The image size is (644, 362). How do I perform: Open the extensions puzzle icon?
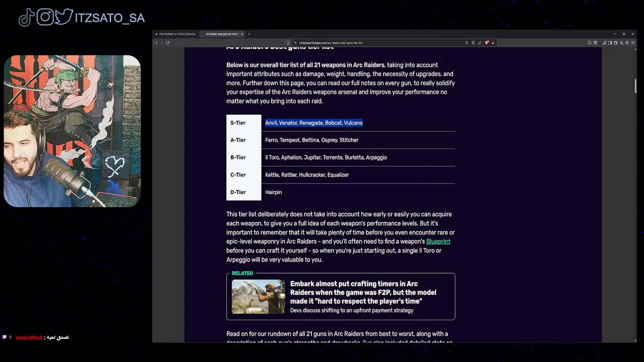[x=590, y=43]
